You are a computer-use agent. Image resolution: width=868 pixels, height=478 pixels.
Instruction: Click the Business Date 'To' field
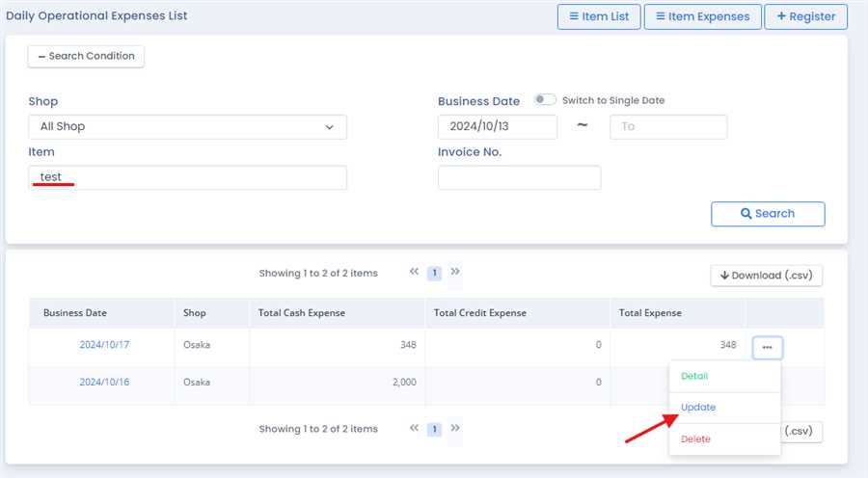(667, 127)
